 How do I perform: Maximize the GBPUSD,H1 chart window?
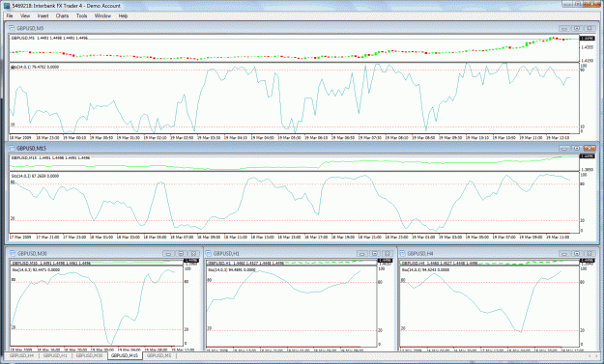374,254
